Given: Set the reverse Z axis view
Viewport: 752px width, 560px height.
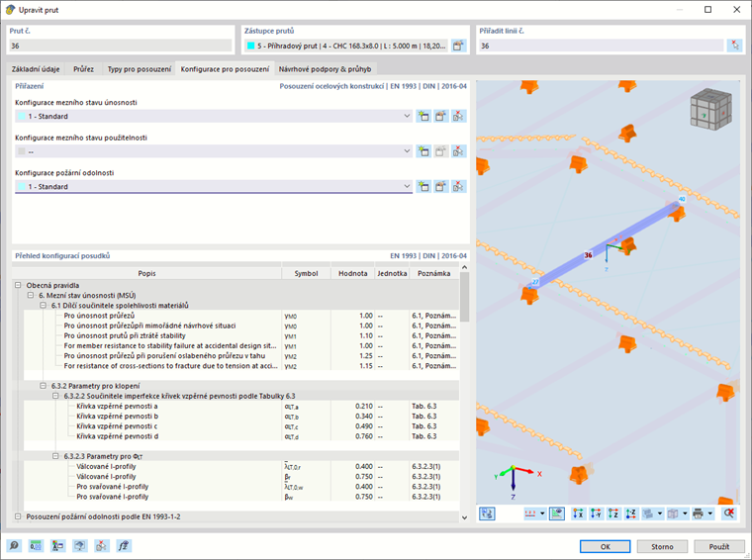Looking at the screenshot, I should (x=631, y=513).
